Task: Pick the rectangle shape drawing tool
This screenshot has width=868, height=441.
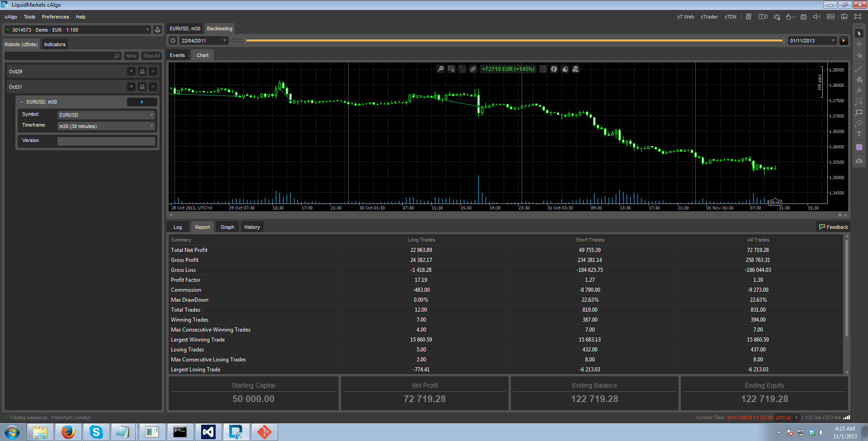Action: click(859, 112)
